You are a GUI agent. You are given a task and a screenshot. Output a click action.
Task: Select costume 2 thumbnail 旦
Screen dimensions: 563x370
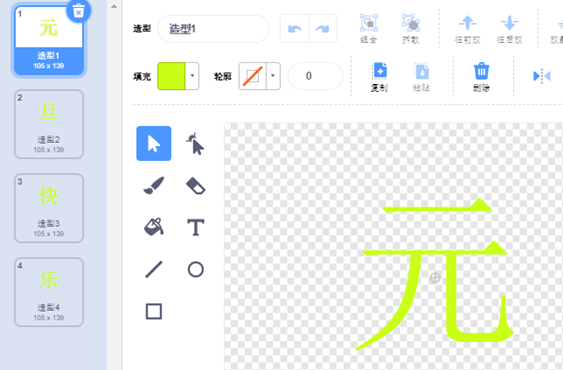pos(49,124)
